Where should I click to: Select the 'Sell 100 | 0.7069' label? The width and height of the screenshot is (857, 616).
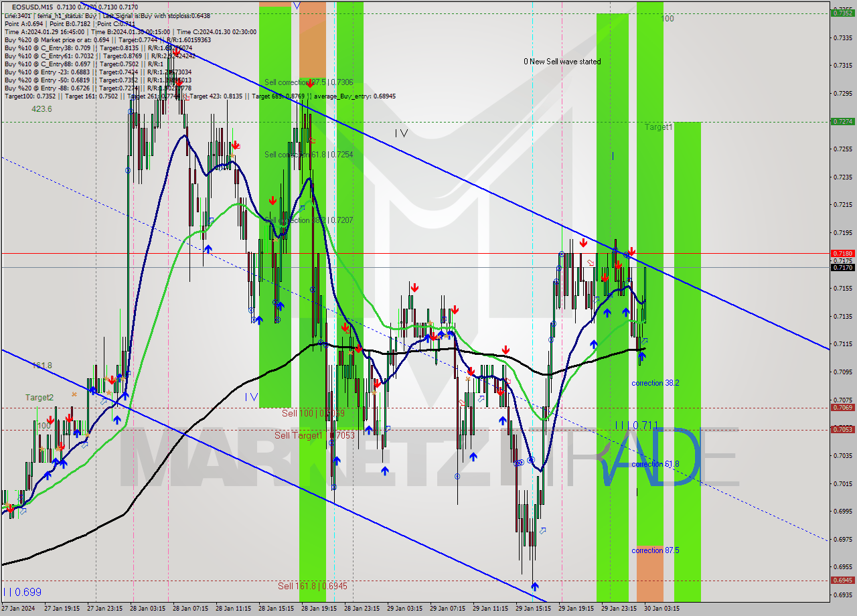313,413
